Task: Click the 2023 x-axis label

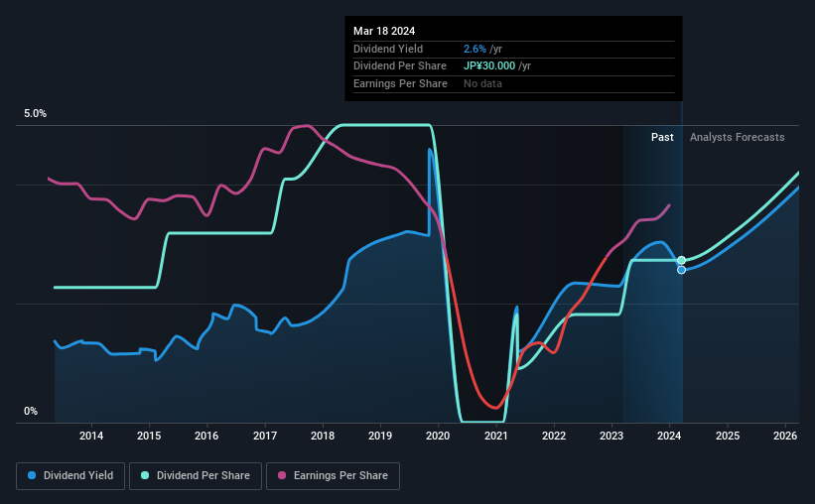Action: point(611,436)
